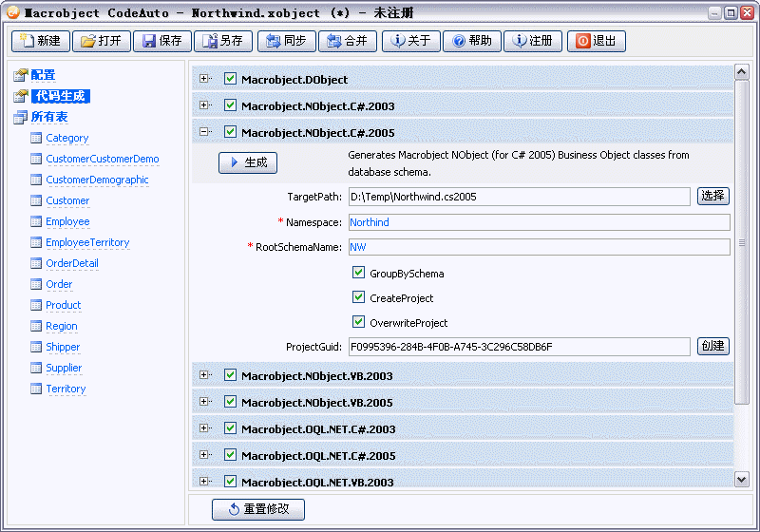Open the 关于 (About) dialog
This screenshot has height=532, width=760.
[411, 41]
